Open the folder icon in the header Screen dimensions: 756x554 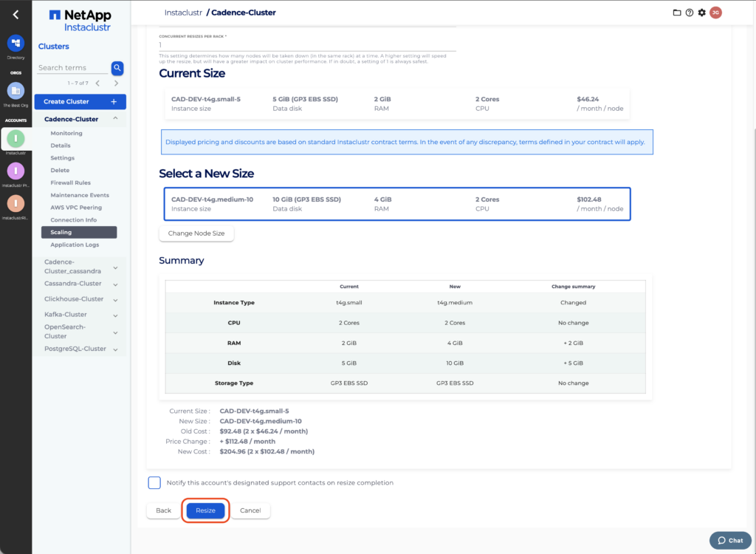pos(677,13)
